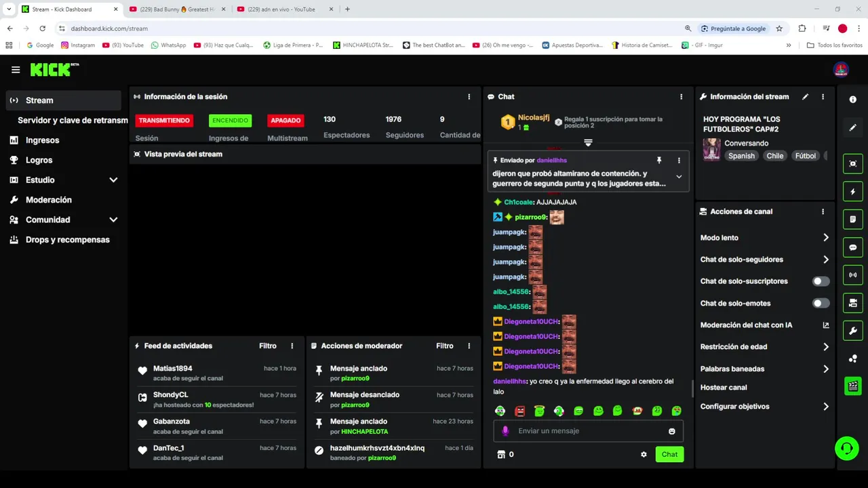Toggle Chat de solo-suscriptores switch
This screenshot has height=488, width=868.
click(821, 281)
